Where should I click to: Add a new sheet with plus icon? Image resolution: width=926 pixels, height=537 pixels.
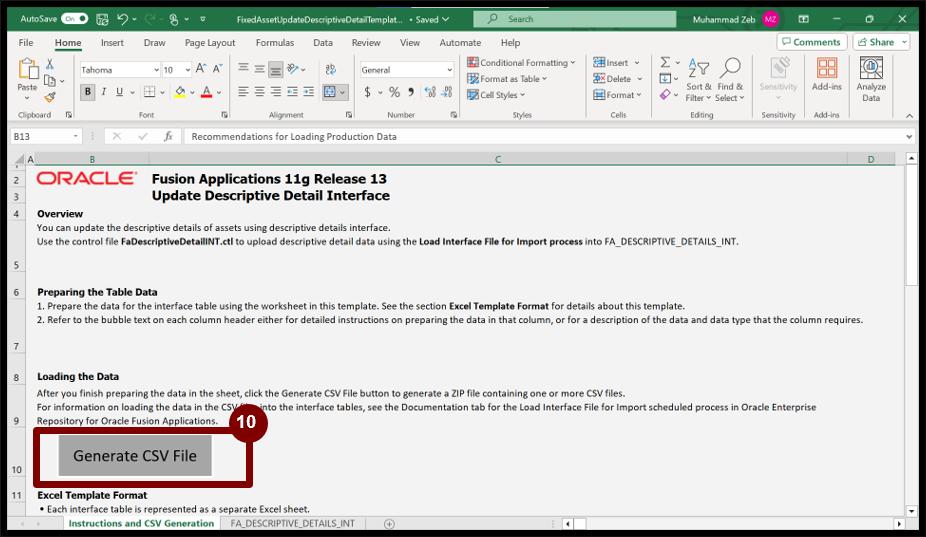(389, 523)
